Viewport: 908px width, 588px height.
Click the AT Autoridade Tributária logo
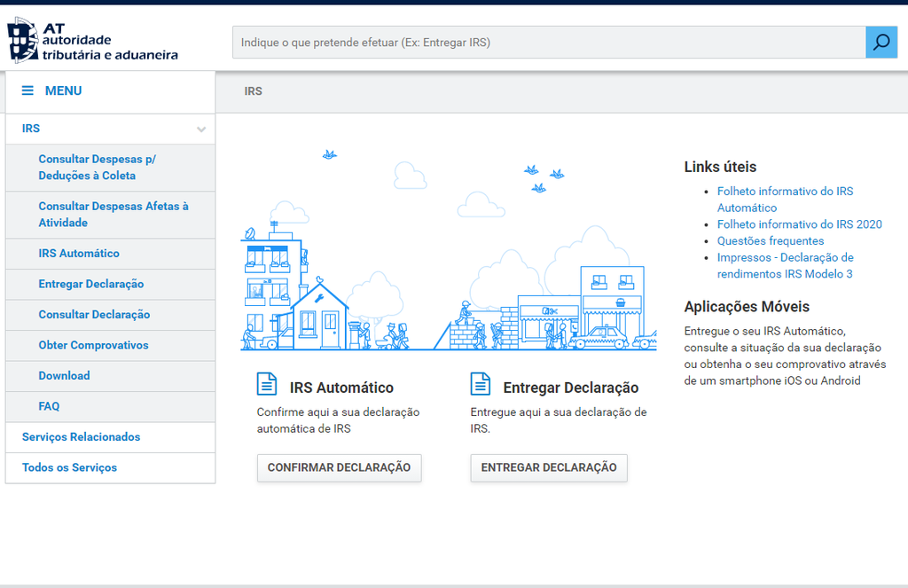click(93, 42)
